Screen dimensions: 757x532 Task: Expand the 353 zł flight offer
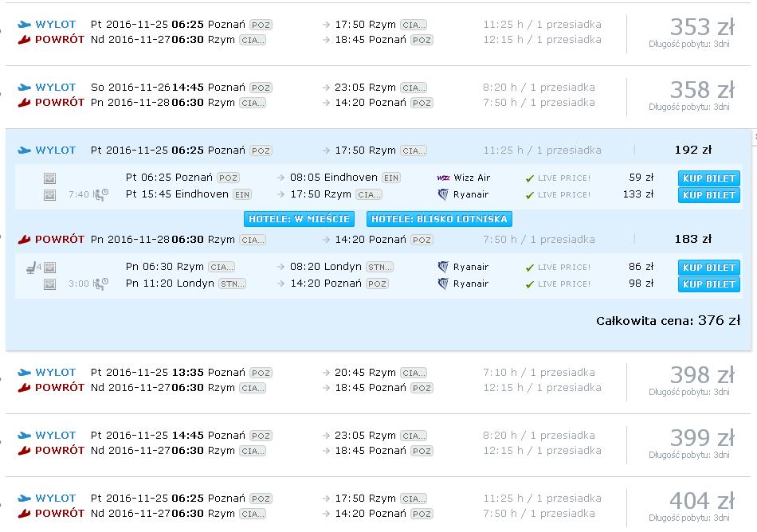[x=378, y=33]
